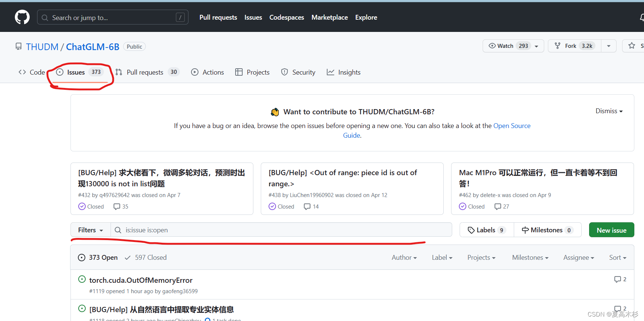Viewport: 644px width, 321px height.
Task: Click the is:issue is:open search field
Action: pyautogui.click(x=281, y=230)
